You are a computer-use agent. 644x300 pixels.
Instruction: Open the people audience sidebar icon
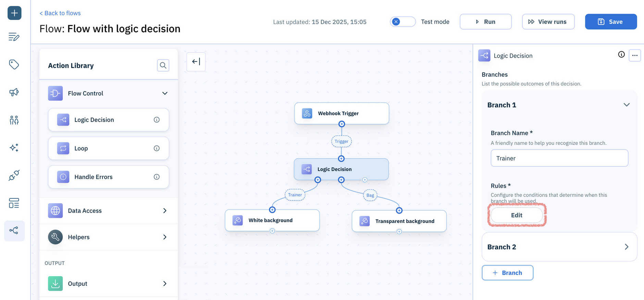point(14,120)
